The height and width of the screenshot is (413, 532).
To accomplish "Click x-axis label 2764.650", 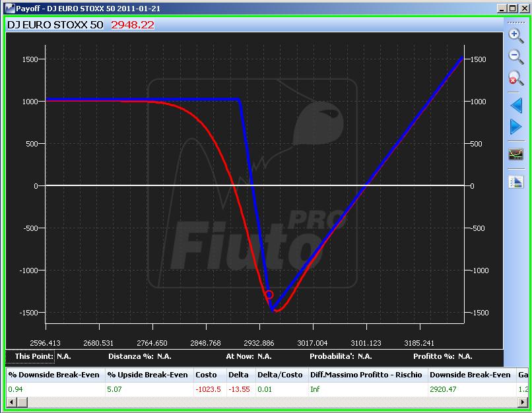I will [152, 343].
